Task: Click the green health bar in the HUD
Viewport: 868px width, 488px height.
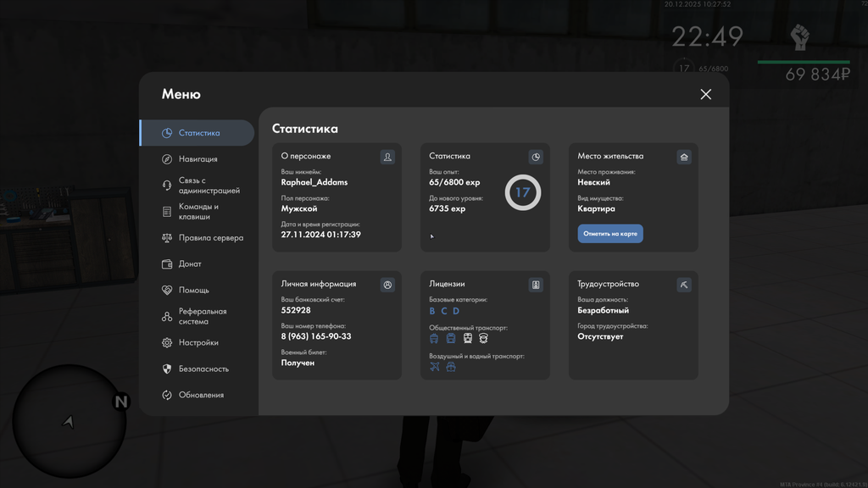Action: [804, 62]
